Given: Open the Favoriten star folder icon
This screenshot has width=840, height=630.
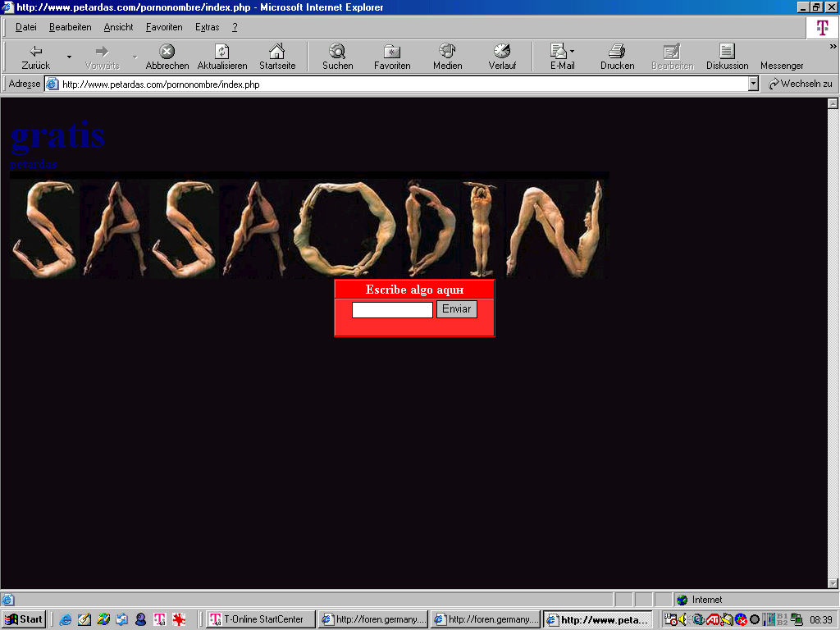Looking at the screenshot, I should coord(392,52).
